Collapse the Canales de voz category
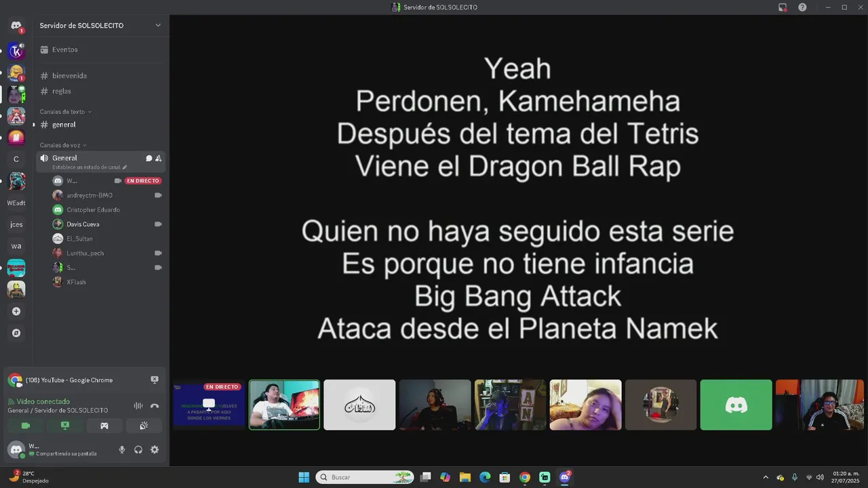Image resolution: width=868 pixels, height=488 pixels. (63, 145)
